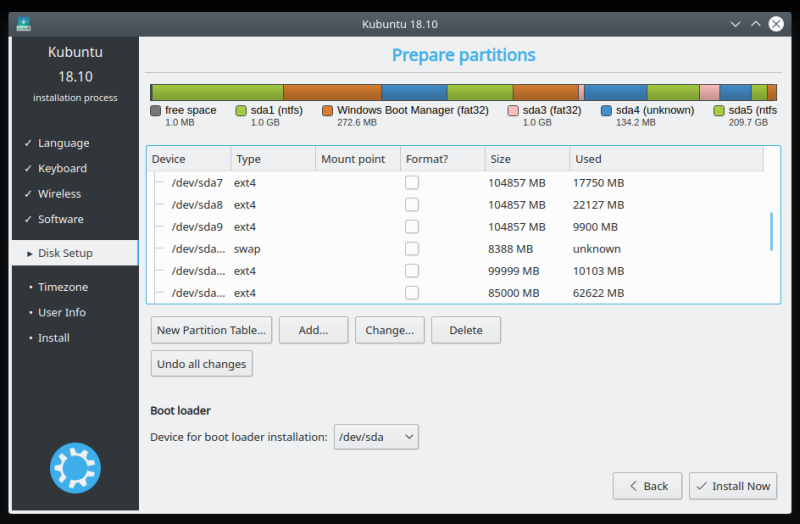
Task: Click the Windows Boot Manager orange swatch
Action: pyautogui.click(x=328, y=110)
